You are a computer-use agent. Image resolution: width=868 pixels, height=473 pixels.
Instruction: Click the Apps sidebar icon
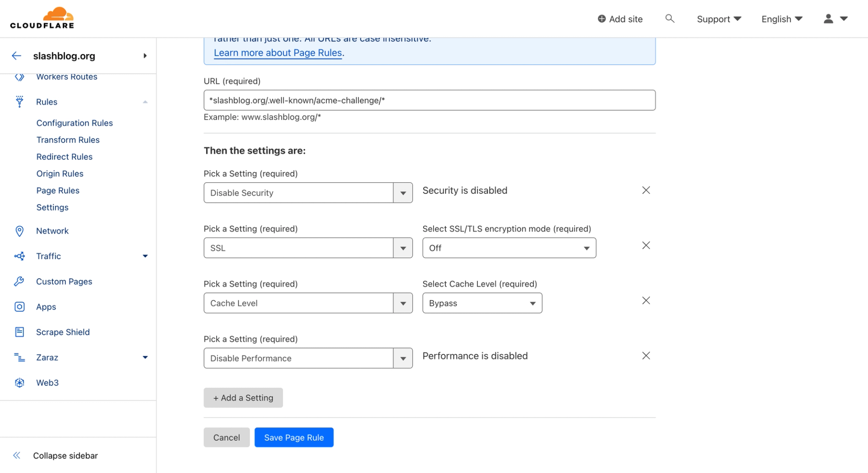click(19, 307)
